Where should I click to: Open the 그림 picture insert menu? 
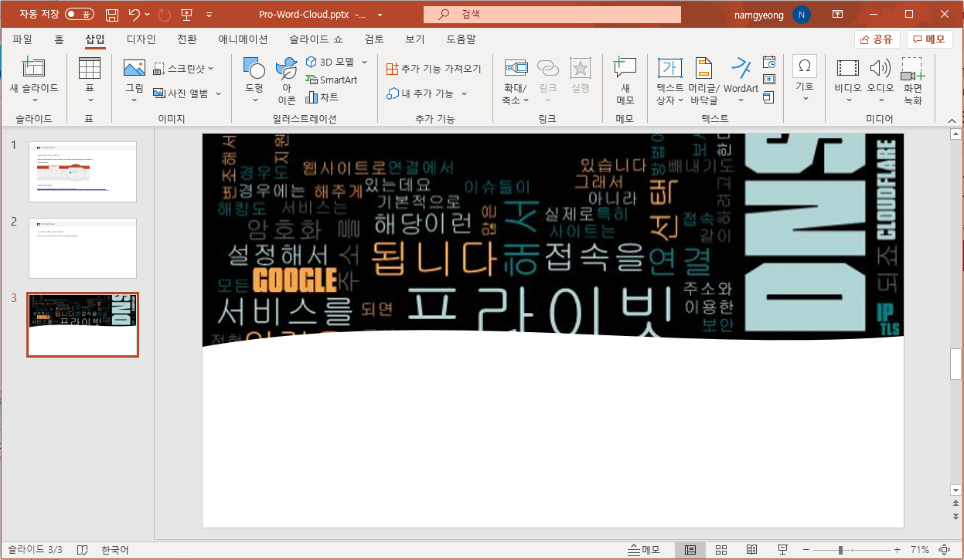(135, 80)
